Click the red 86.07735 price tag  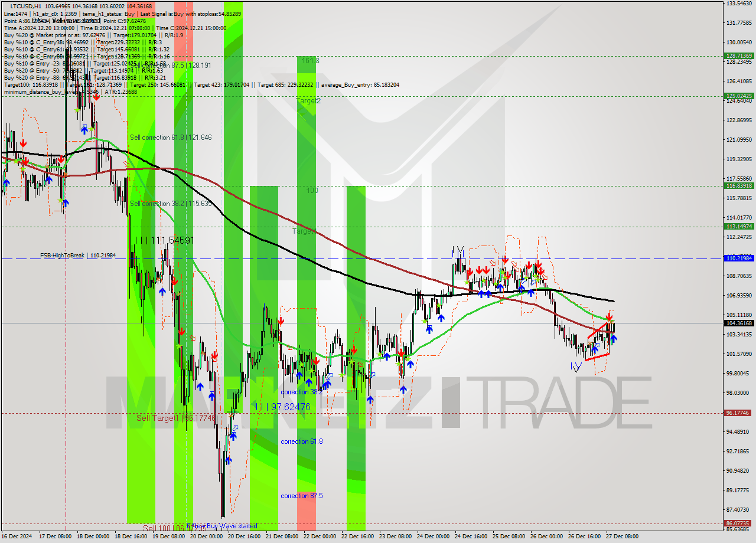pyautogui.click(x=739, y=524)
